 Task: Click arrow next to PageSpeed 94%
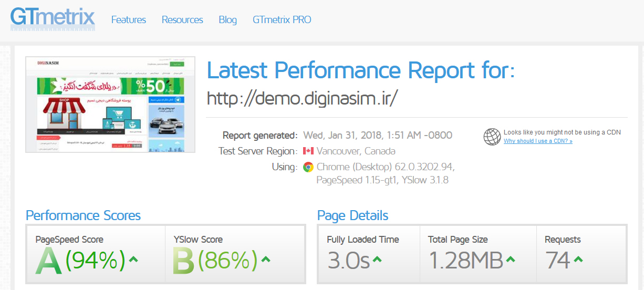[133, 259]
